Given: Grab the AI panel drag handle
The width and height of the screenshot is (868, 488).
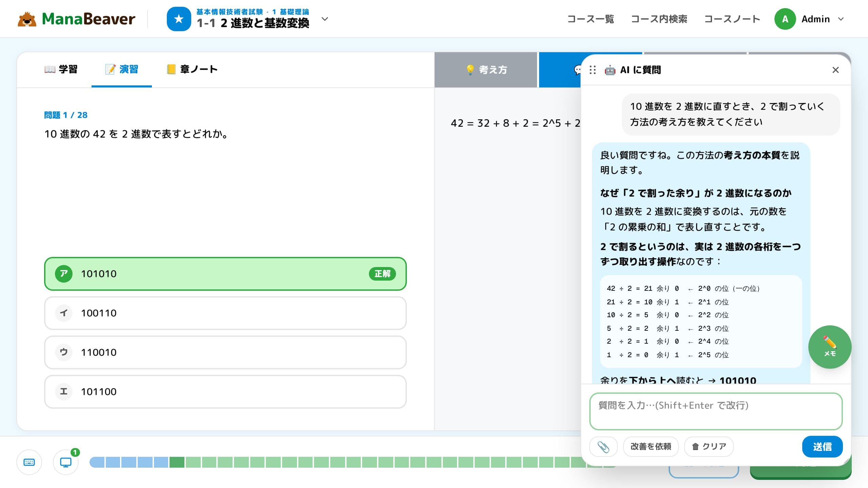Looking at the screenshot, I should pyautogui.click(x=593, y=70).
